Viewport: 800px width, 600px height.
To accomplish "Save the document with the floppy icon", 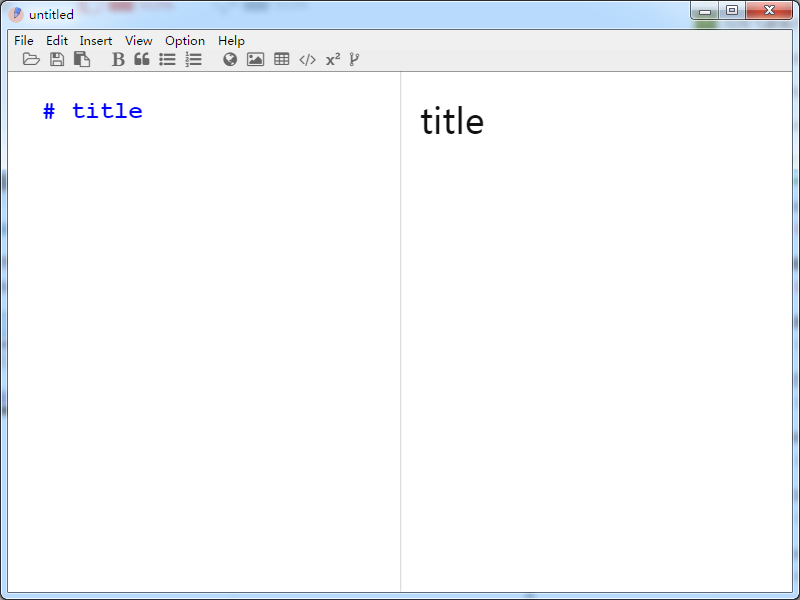I will pyautogui.click(x=57, y=59).
